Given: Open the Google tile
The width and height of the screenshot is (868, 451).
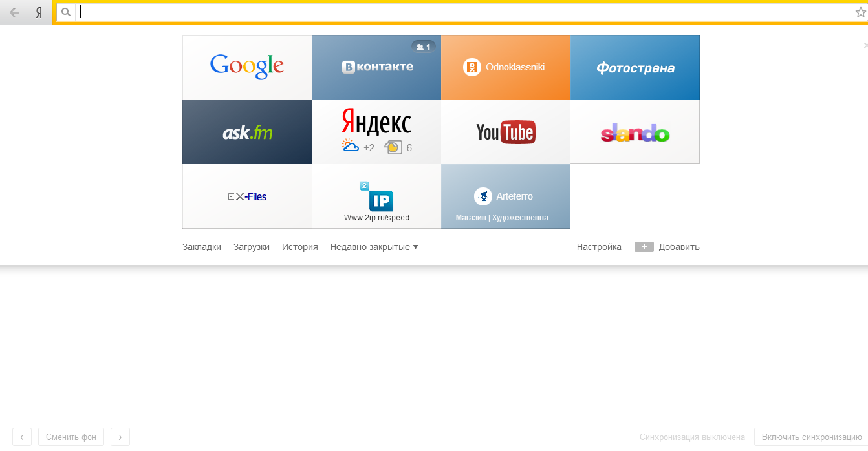Looking at the screenshot, I should [247, 67].
